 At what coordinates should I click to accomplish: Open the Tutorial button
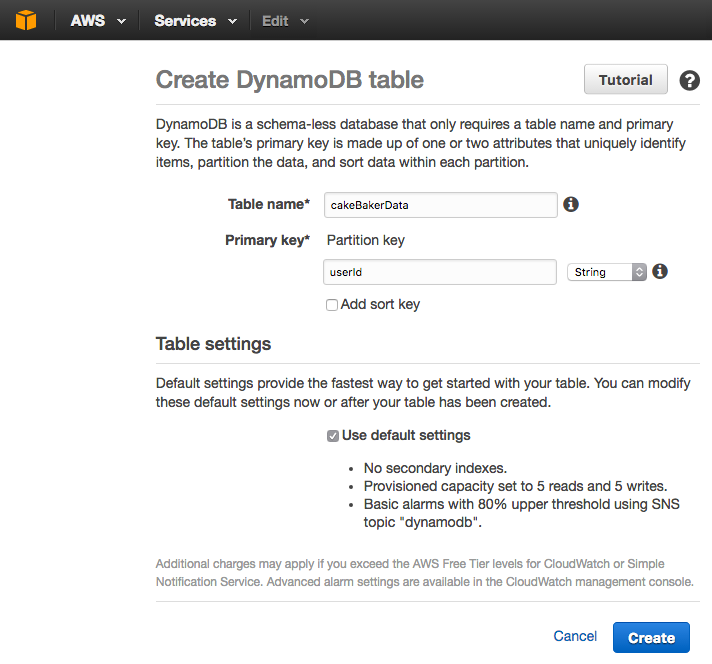[x=625, y=79]
